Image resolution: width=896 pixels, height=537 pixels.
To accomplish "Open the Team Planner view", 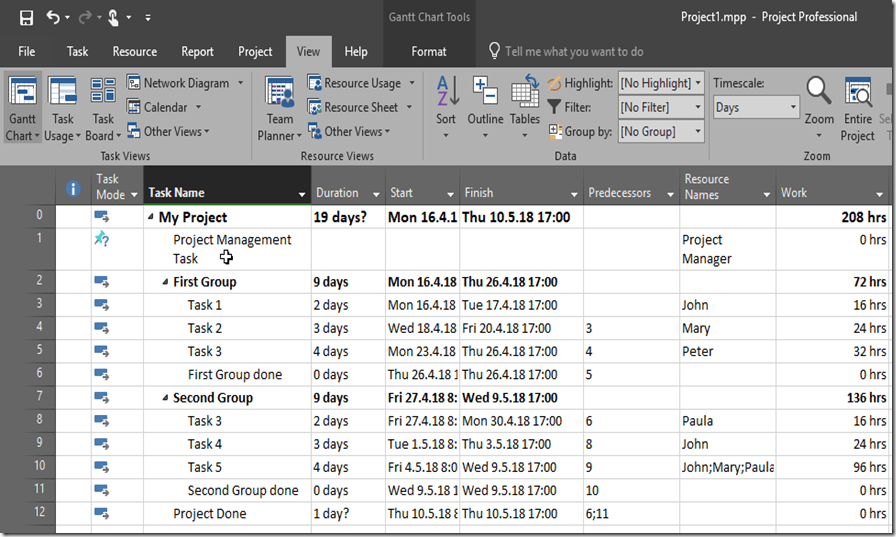I will [x=279, y=108].
